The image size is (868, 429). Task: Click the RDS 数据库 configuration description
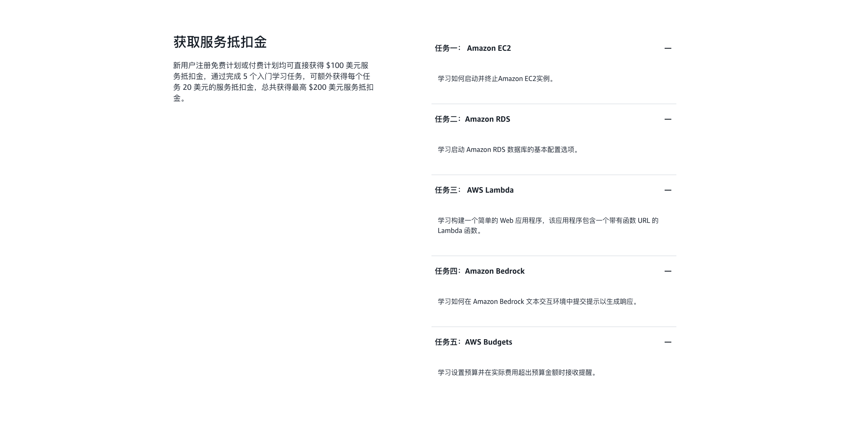click(509, 149)
